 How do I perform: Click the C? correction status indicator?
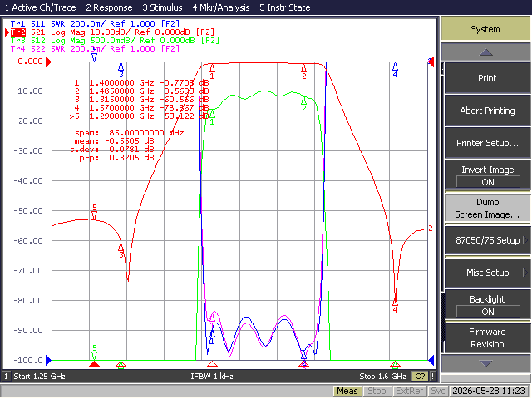coord(420,377)
